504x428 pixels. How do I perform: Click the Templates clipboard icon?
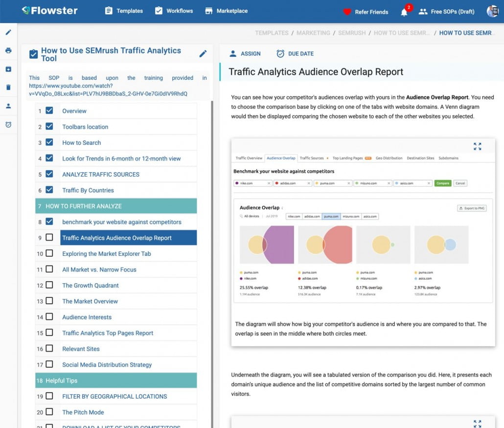click(109, 11)
